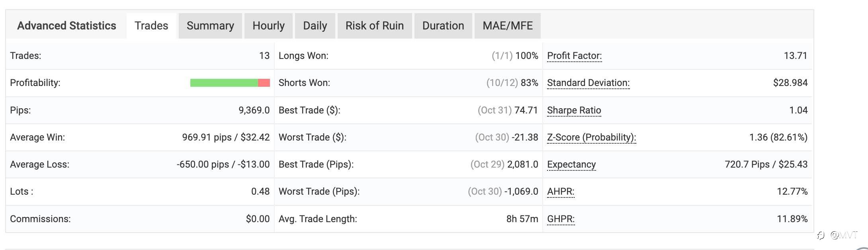Click the green portion of Profitability bar
Image resolution: width=868 pixels, height=250 pixels.
[x=224, y=83]
